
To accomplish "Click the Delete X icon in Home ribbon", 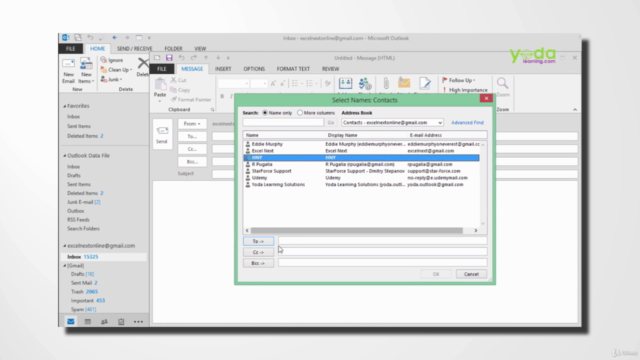I will tap(142, 63).
